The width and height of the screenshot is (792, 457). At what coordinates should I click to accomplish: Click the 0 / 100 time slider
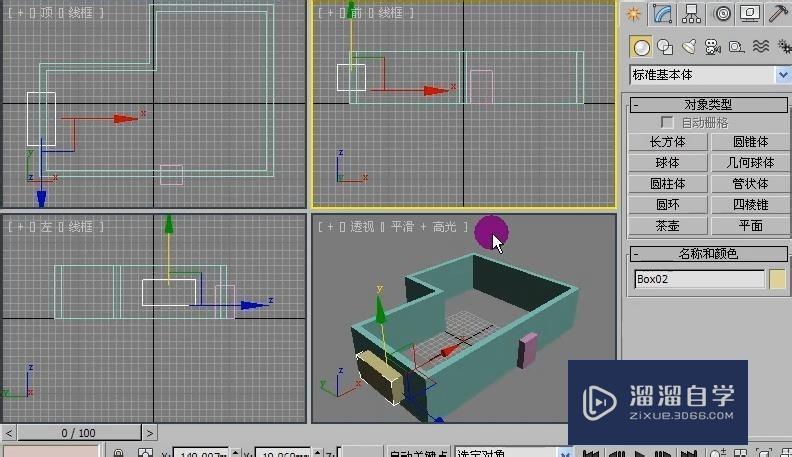click(79, 433)
